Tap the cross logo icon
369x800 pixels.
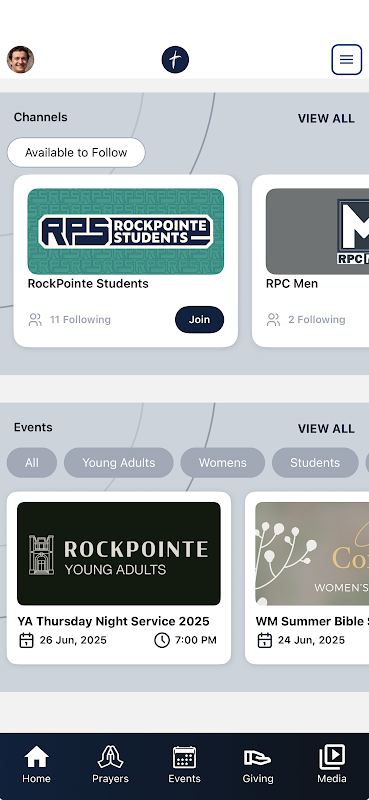(175, 60)
